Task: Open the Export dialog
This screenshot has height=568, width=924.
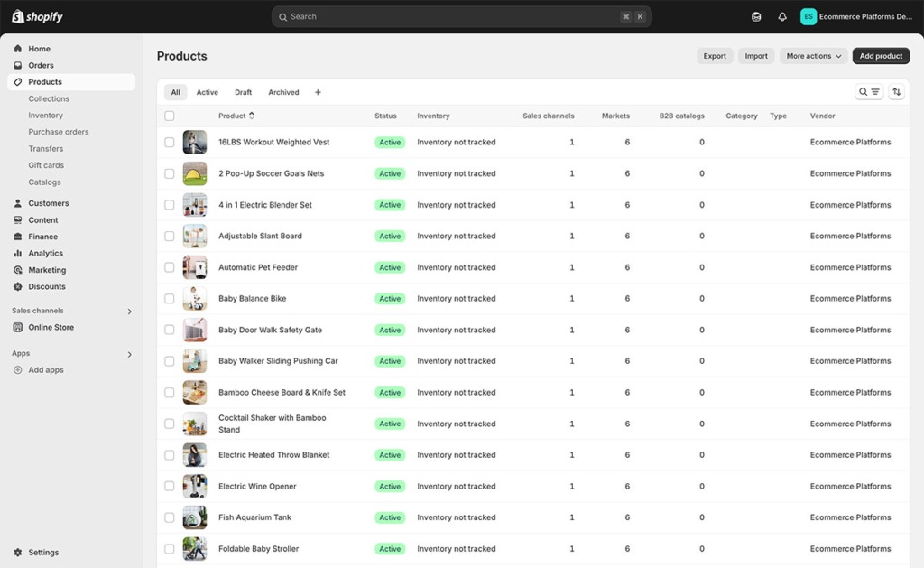Action: (714, 55)
